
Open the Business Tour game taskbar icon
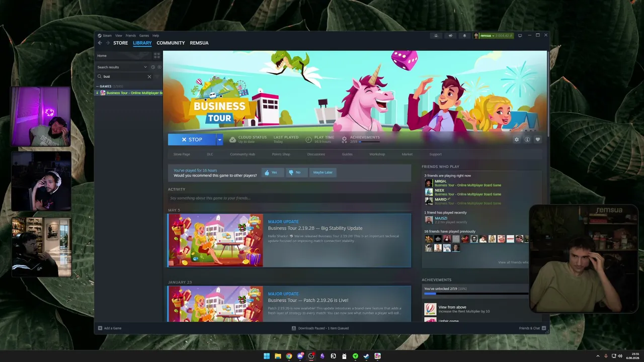click(x=377, y=356)
